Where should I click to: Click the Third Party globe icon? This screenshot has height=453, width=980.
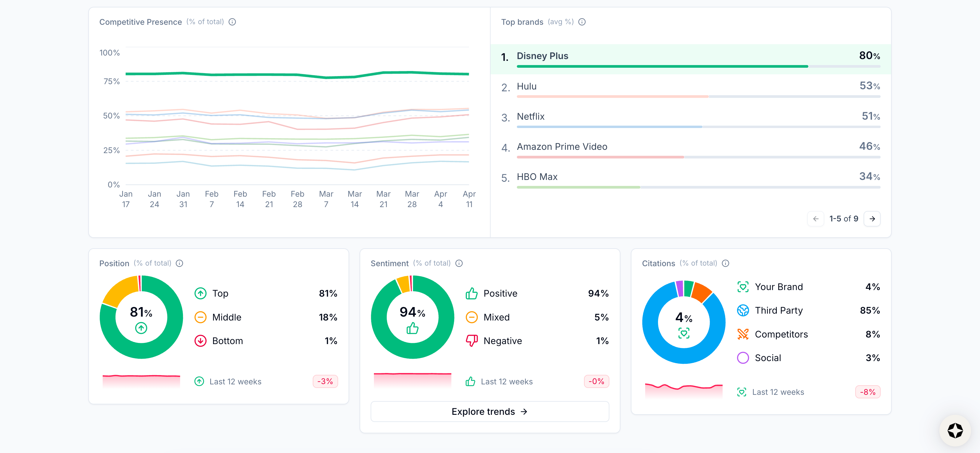[x=742, y=310]
